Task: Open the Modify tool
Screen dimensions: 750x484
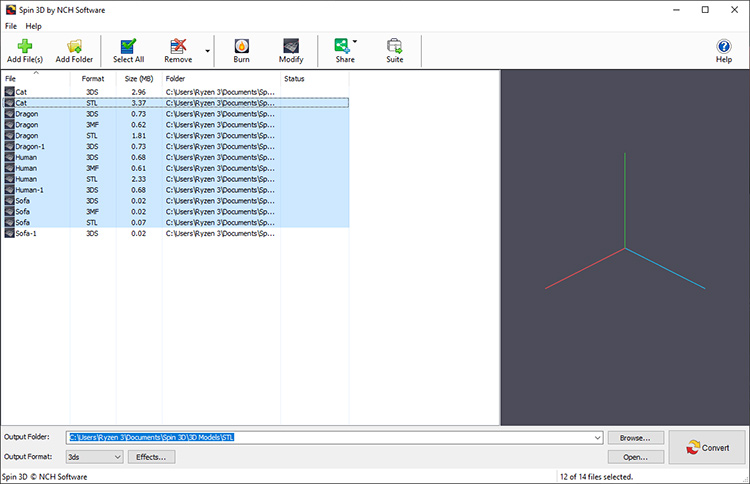Action: pyautogui.click(x=291, y=51)
